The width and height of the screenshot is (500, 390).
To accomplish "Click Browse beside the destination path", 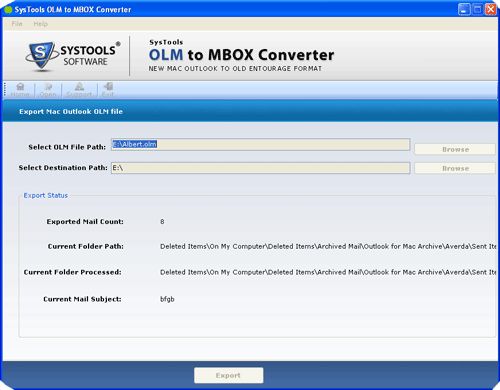I will click(x=455, y=168).
